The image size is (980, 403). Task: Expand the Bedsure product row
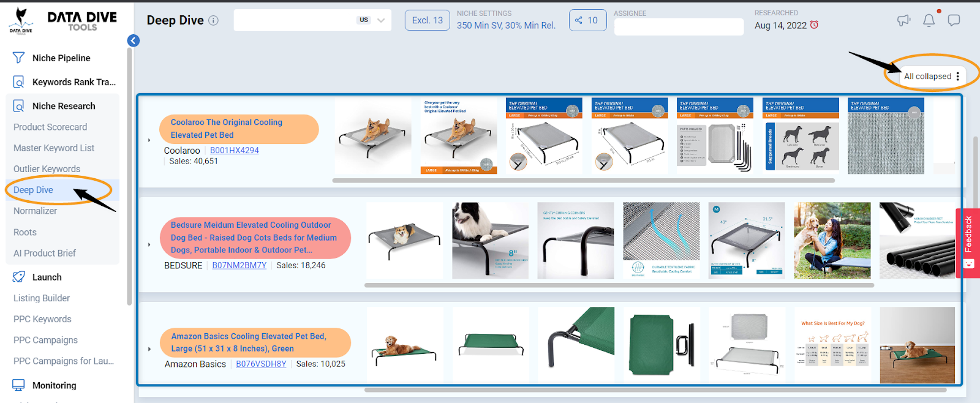[149, 244]
